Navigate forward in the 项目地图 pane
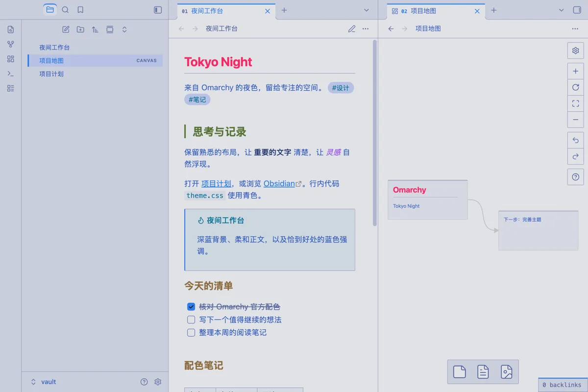 [x=405, y=29]
